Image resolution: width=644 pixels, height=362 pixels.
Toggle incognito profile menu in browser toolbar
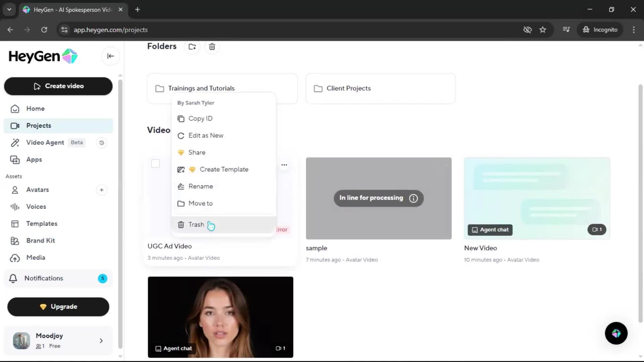click(x=600, y=29)
